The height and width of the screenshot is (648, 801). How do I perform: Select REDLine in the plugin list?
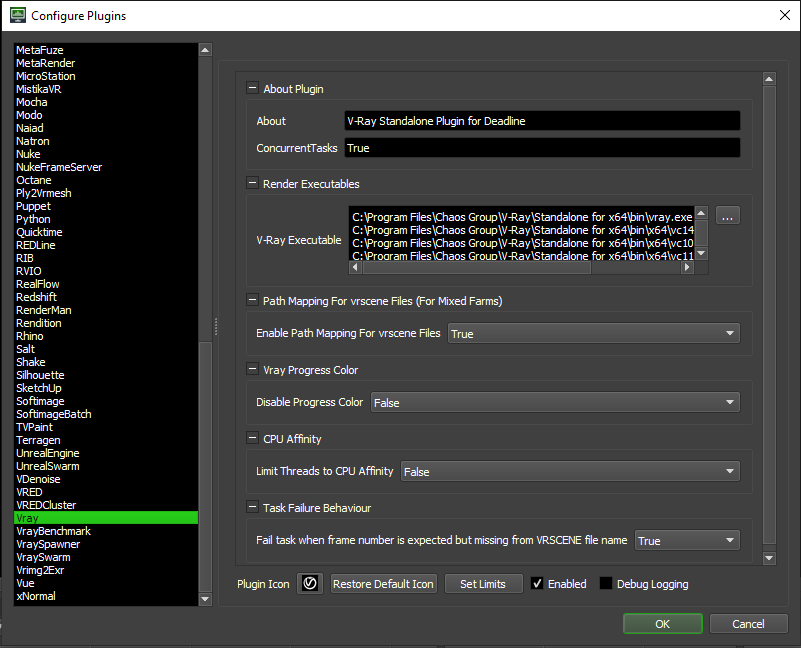106,245
